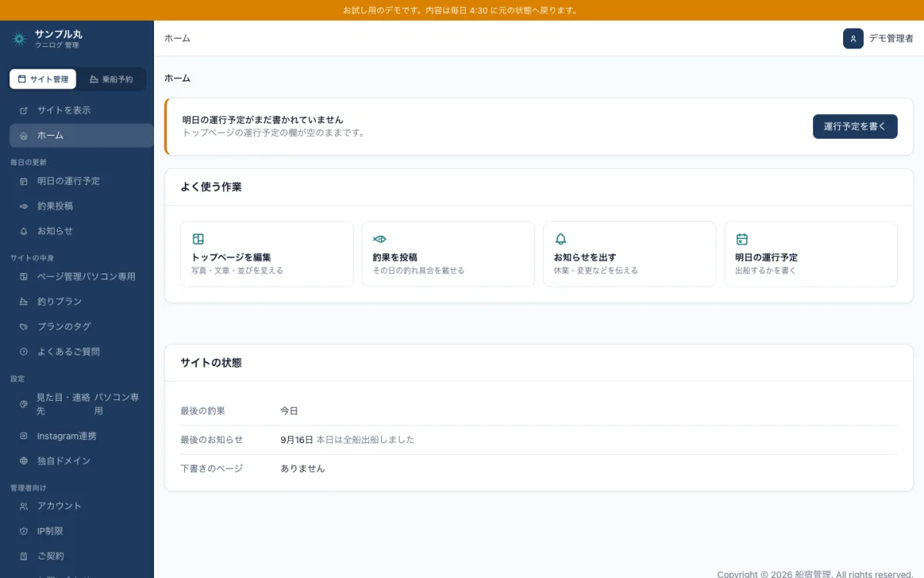Click the サイトを表示 external link icon

24,110
